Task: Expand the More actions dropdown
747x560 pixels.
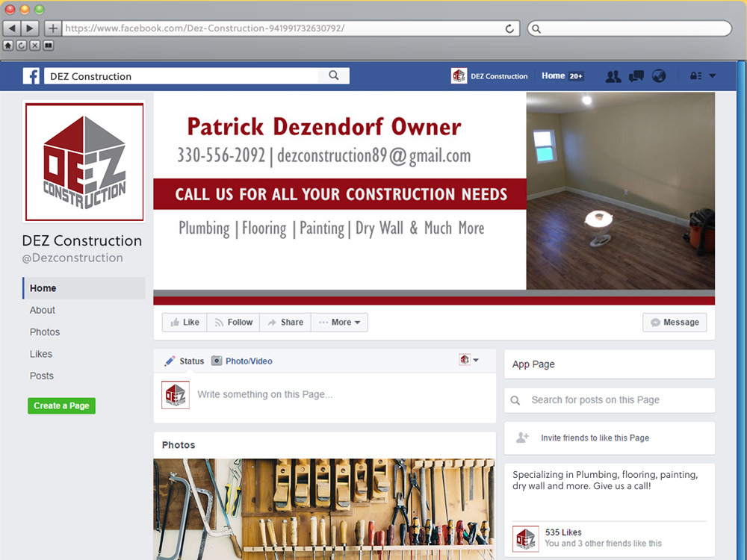Action: coord(339,323)
